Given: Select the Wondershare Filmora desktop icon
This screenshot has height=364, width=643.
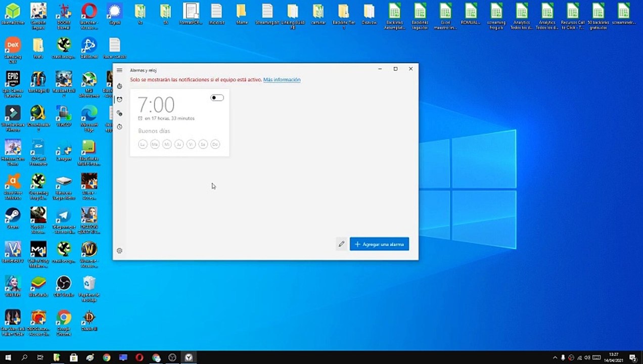Looking at the screenshot, I should point(13,118).
